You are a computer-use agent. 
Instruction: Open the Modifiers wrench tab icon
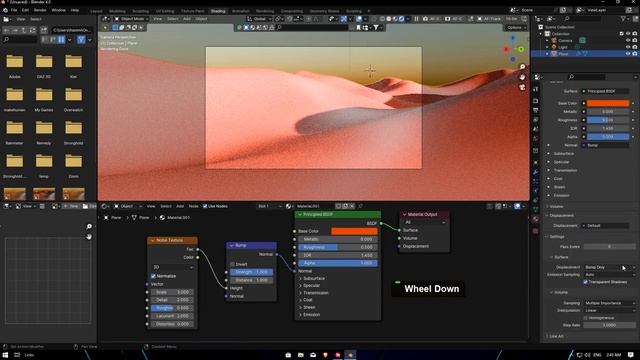pos(536,172)
